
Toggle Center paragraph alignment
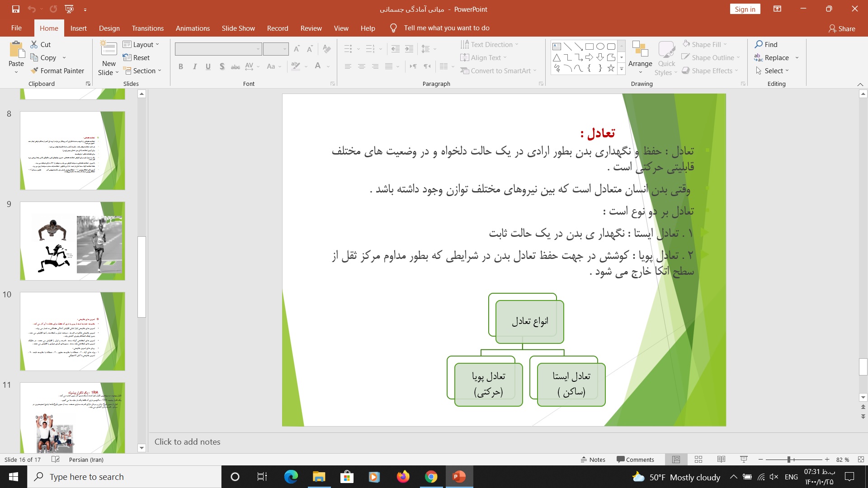[x=361, y=66]
